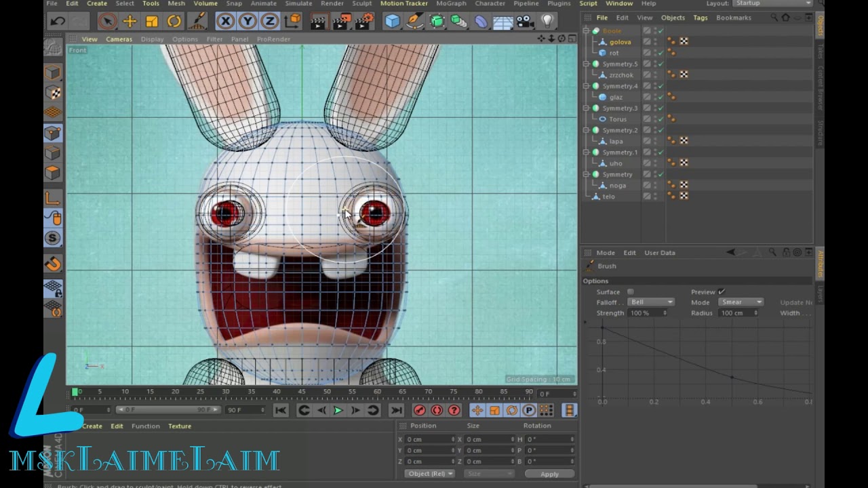Open the spline Pen tool

[x=414, y=21]
